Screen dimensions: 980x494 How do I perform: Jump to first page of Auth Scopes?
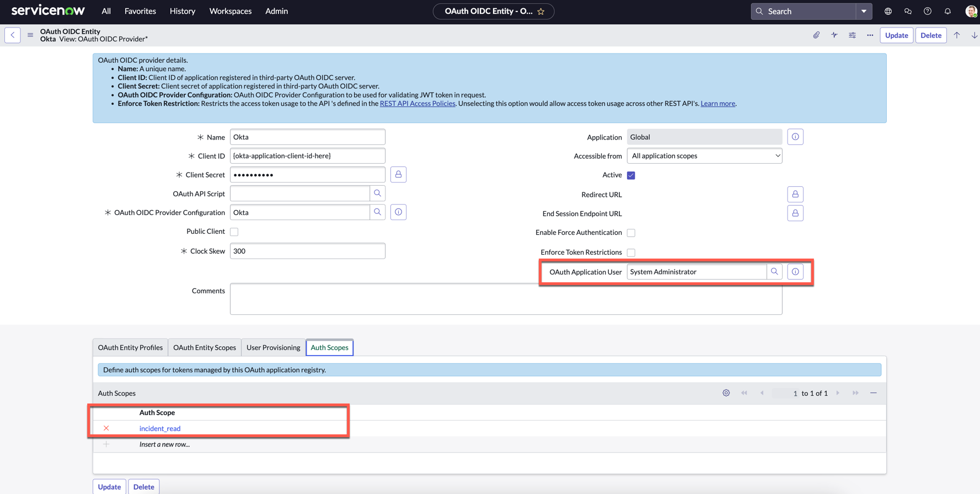click(744, 393)
